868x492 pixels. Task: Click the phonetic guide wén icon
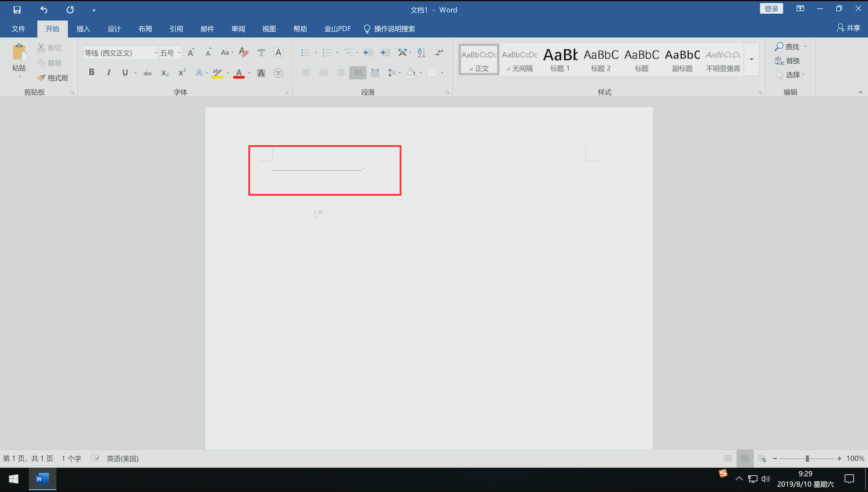coord(261,53)
